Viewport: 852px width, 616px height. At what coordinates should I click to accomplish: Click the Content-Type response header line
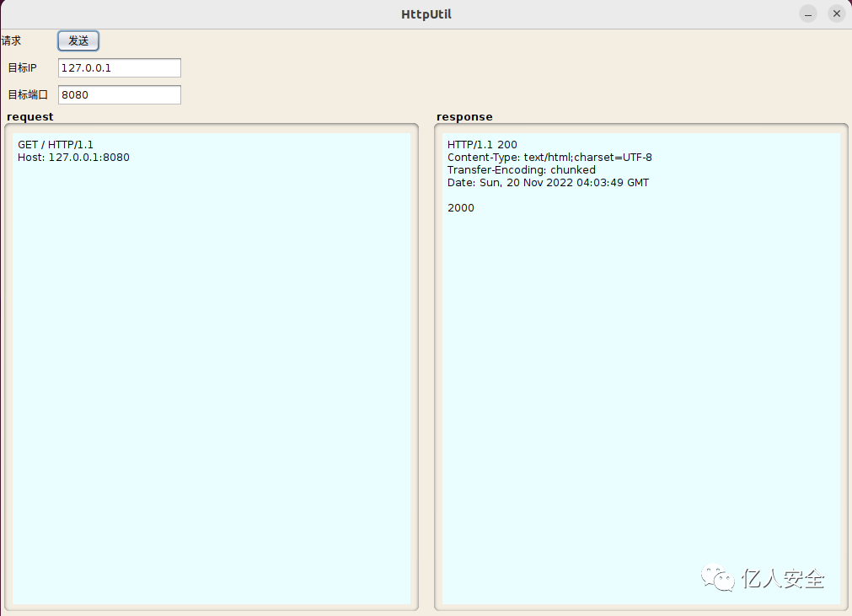pyautogui.click(x=549, y=158)
